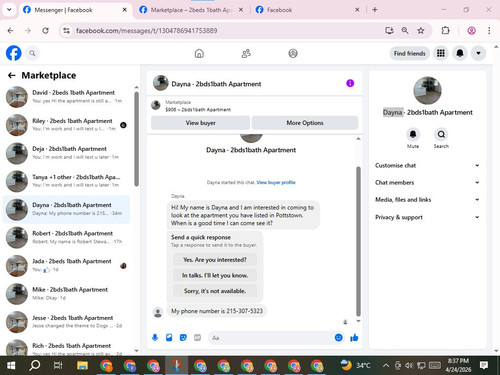The image size is (500, 375).
Task: Open Windows notification center
Action: click(x=484, y=366)
